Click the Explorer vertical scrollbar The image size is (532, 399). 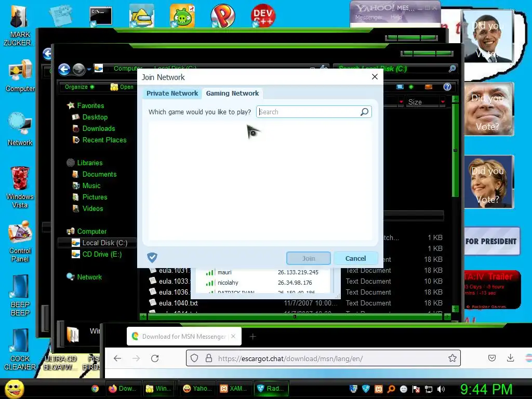pyautogui.click(x=455, y=150)
